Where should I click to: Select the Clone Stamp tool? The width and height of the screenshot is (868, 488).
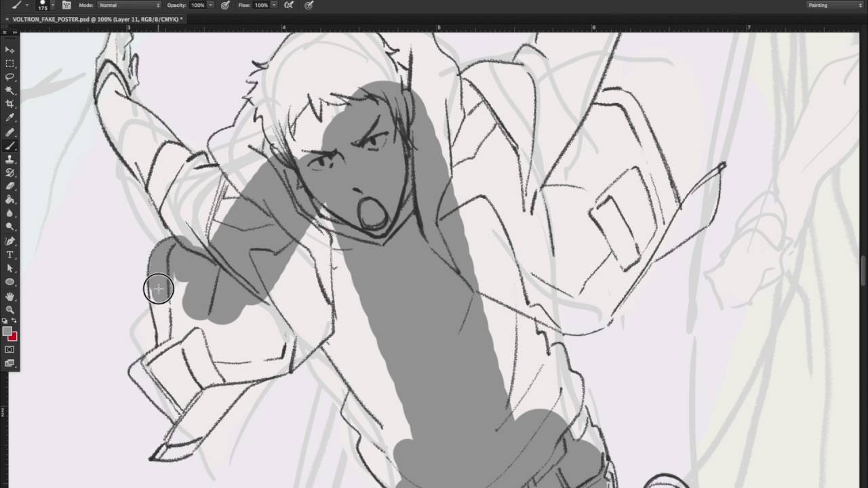point(10,159)
